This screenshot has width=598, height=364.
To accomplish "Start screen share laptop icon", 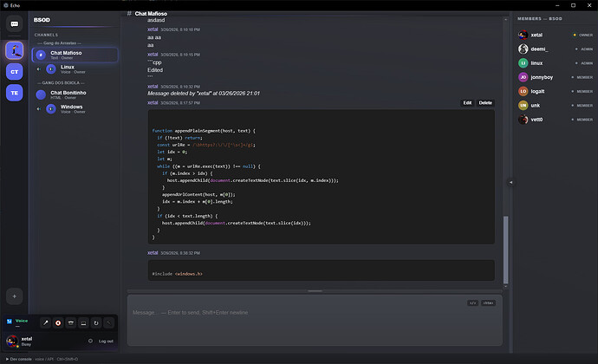I will coord(83,322).
